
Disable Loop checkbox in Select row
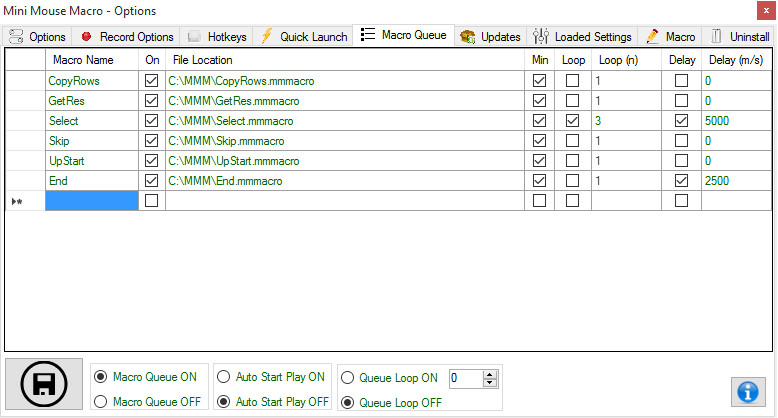573,121
